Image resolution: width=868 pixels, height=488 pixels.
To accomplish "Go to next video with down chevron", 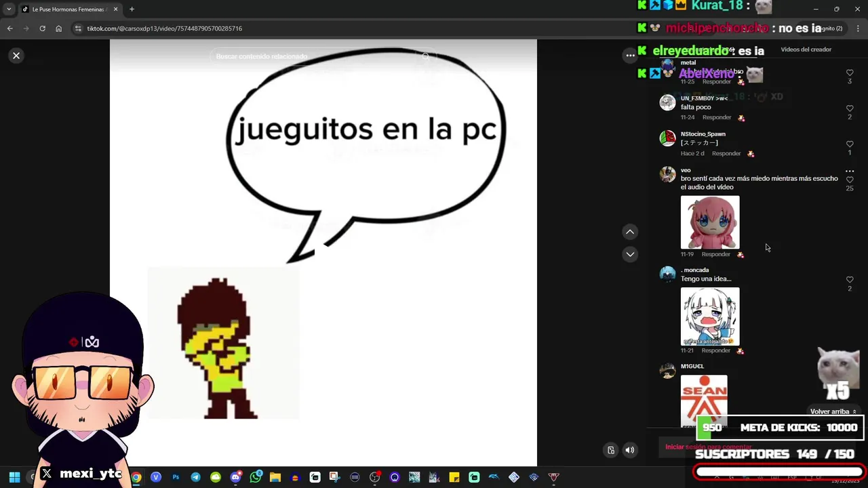I will click(630, 254).
